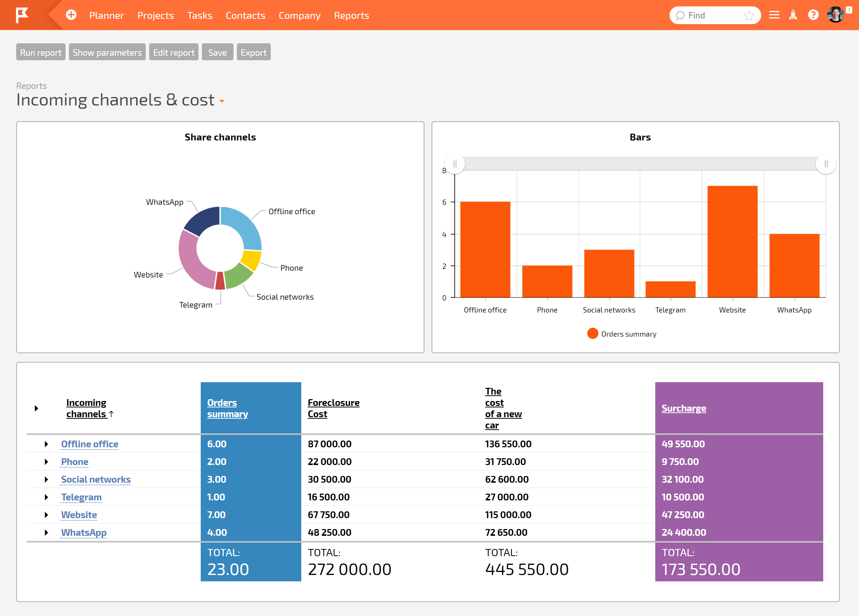Expand the Offline office row
Screen dimensions: 859x616
coord(46,444)
